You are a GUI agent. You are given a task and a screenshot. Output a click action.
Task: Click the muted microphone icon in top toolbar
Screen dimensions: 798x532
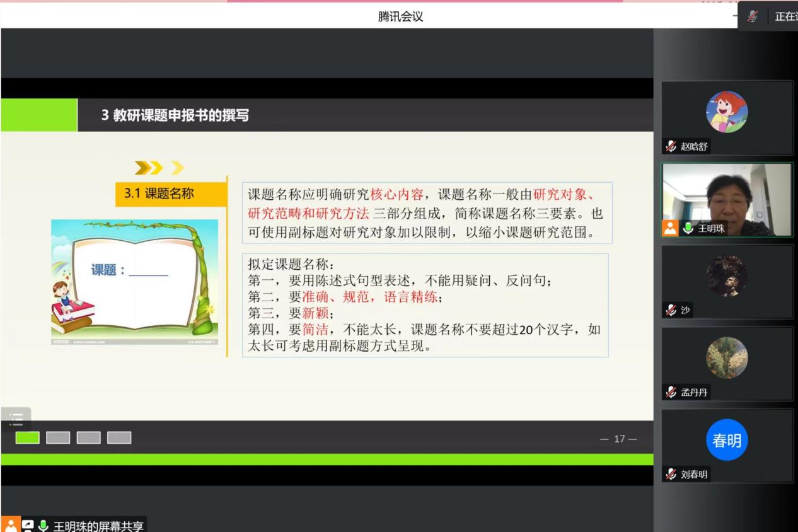pyautogui.click(x=753, y=16)
